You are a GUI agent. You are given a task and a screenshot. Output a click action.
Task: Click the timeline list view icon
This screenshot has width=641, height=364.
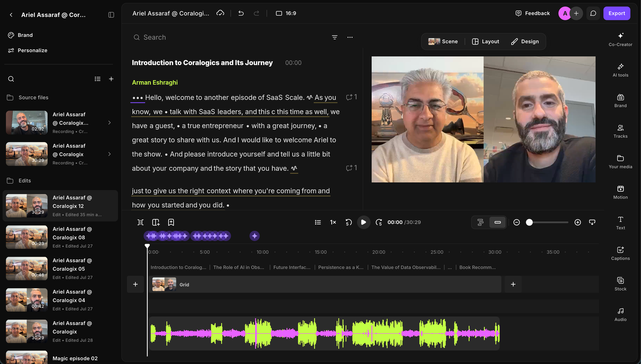pyautogui.click(x=318, y=222)
